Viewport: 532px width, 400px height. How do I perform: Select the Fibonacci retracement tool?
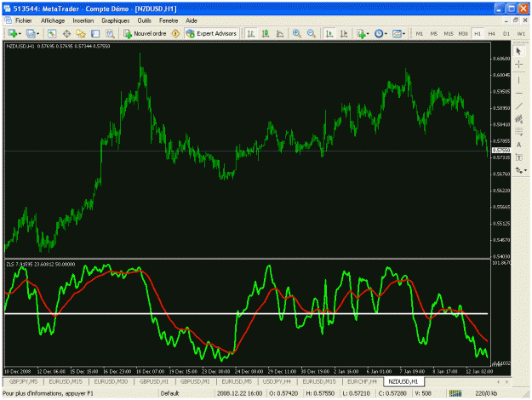[x=518, y=132]
